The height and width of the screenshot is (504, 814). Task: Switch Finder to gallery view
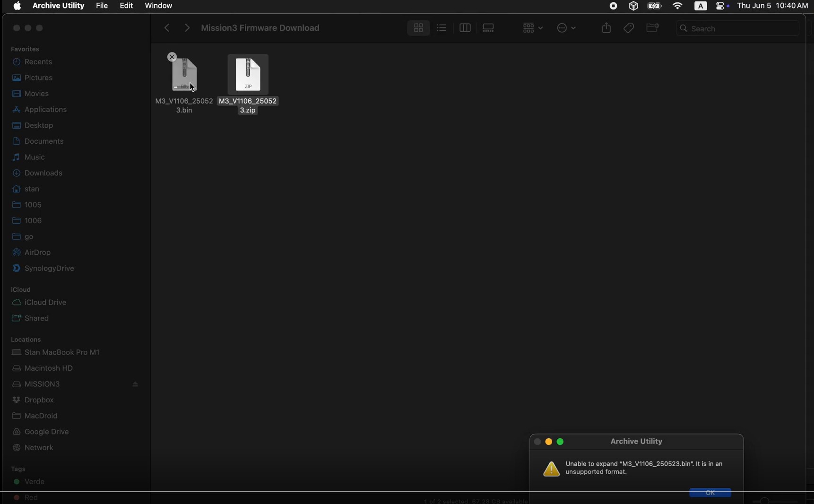[x=488, y=28]
